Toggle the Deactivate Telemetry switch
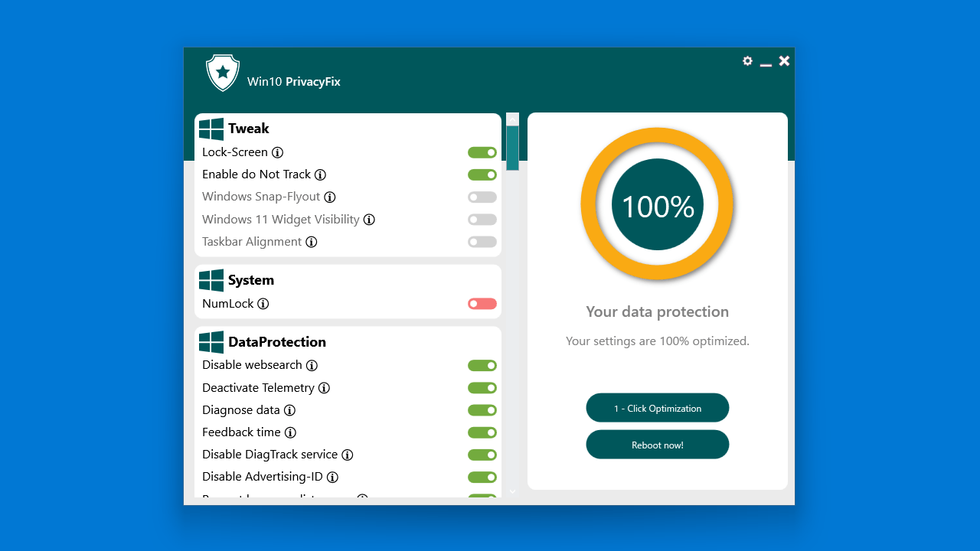This screenshot has width=980, height=551. (482, 388)
